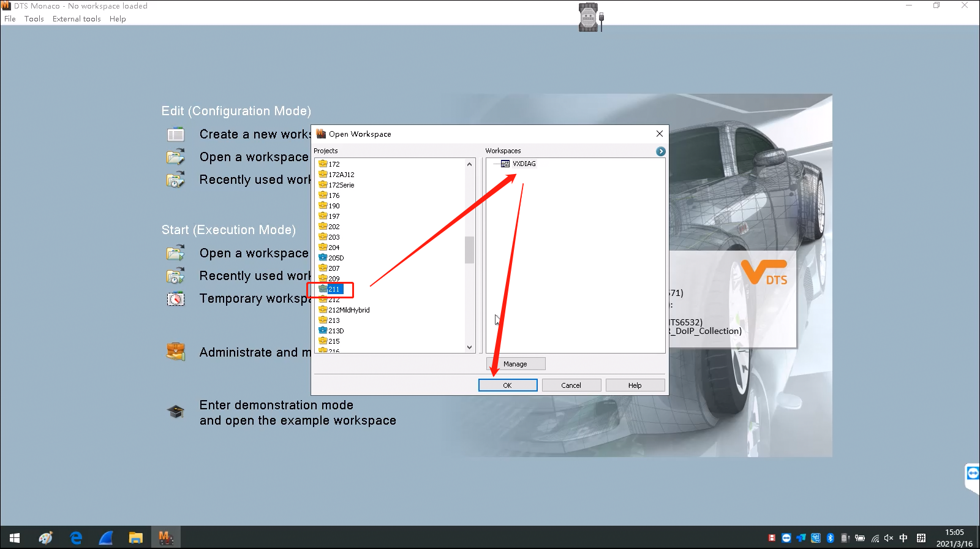The width and height of the screenshot is (980, 549).
Task: Select project 202
Action: pyautogui.click(x=329, y=227)
